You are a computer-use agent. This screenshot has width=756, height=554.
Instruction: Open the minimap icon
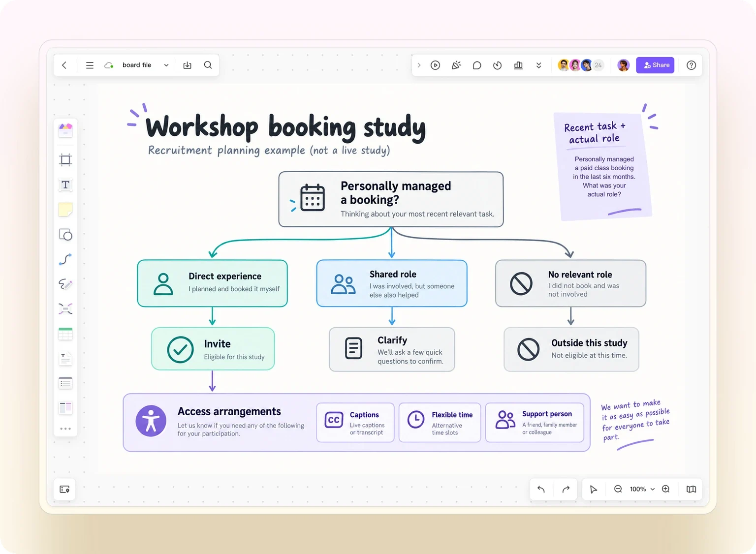[691, 489]
